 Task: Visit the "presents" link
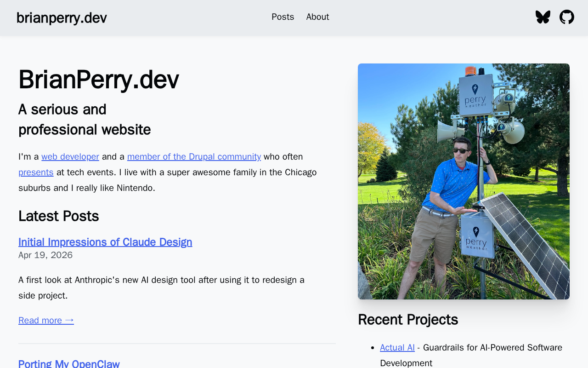(x=36, y=172)
